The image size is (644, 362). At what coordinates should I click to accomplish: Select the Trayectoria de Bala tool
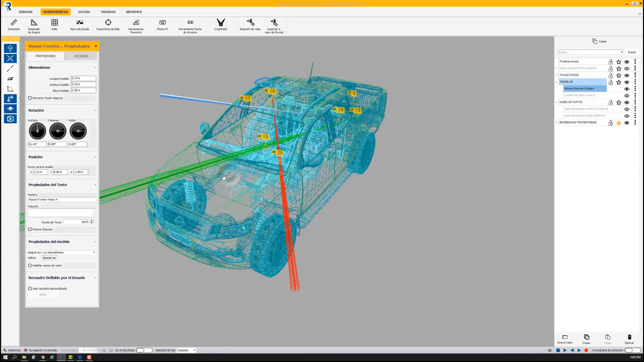(x=108, y=25)
